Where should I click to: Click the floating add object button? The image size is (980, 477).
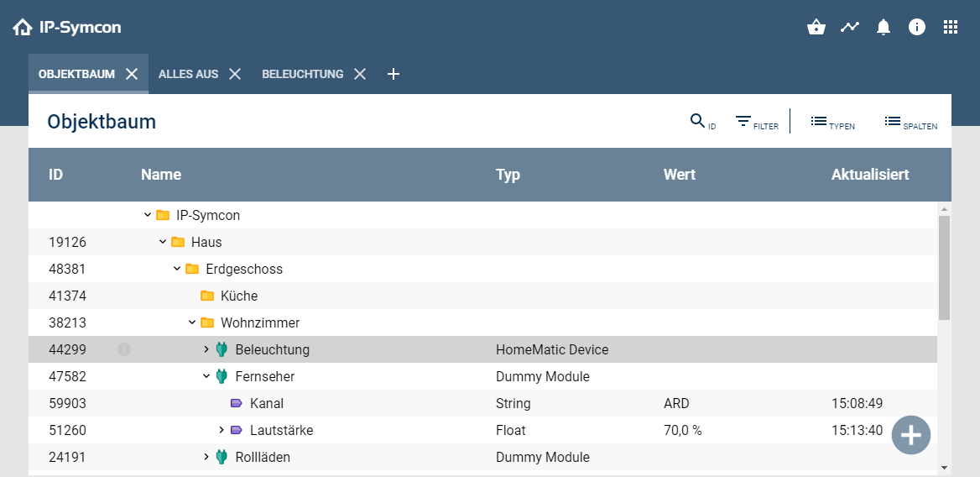coord(910,435)
